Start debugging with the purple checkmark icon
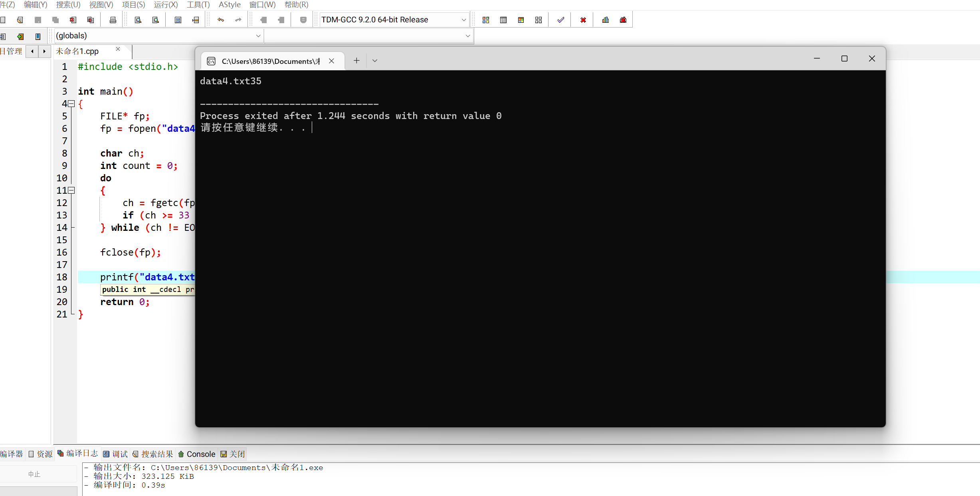 click(x=560, y=20)
